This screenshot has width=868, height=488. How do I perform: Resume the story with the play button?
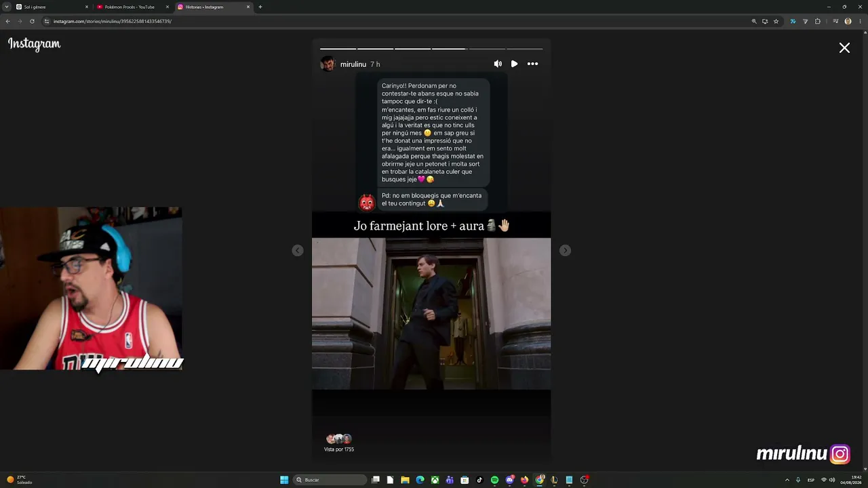(515, 64)
